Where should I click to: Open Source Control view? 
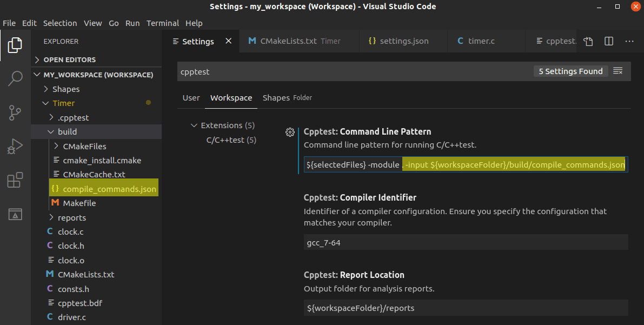point(15,112)
